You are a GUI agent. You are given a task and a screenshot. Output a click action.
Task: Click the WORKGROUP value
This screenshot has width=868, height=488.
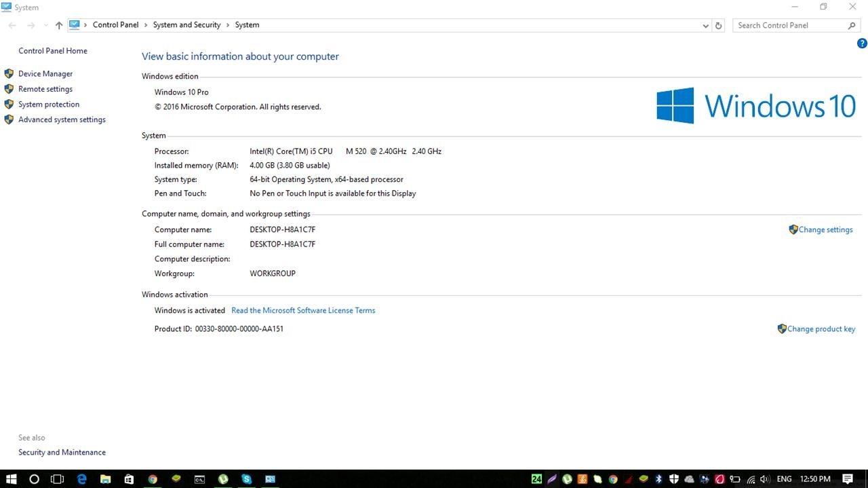(x=273, y=274)
